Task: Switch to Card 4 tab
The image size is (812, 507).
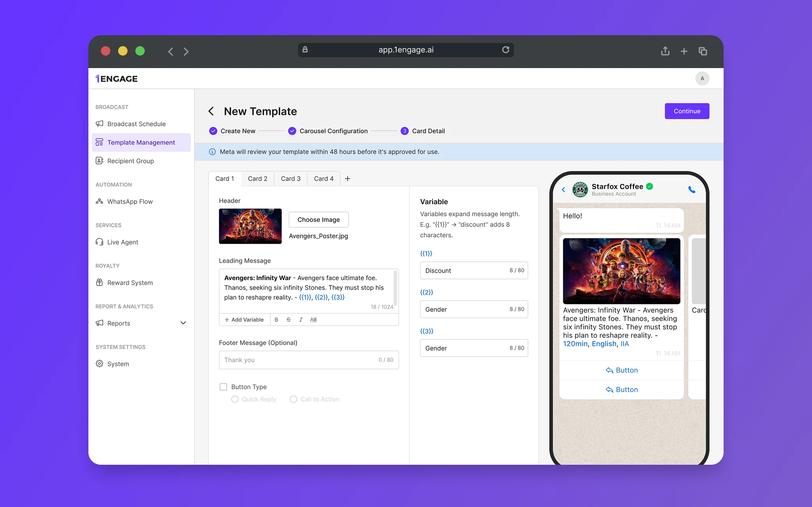Action: click(x=324, y=179)
